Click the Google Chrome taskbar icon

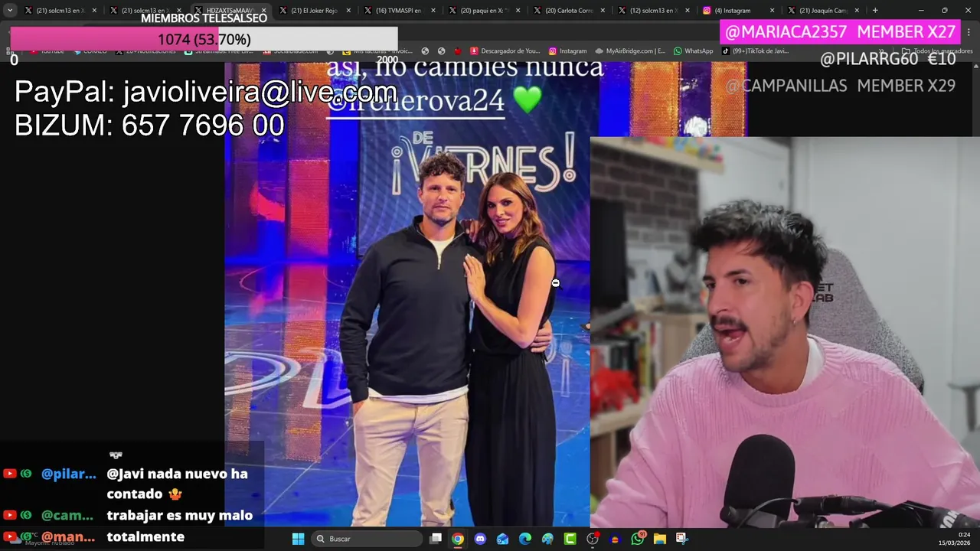pos(458,539)
